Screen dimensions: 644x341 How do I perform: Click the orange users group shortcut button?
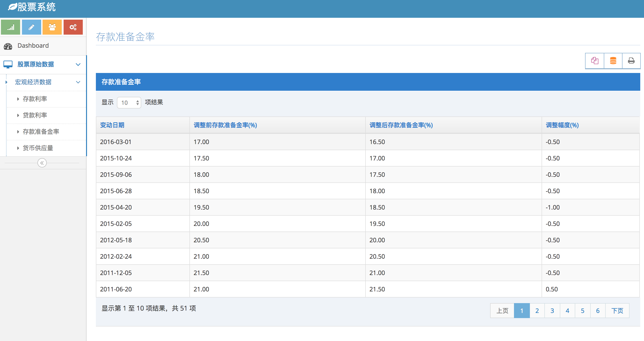point(52,27)
